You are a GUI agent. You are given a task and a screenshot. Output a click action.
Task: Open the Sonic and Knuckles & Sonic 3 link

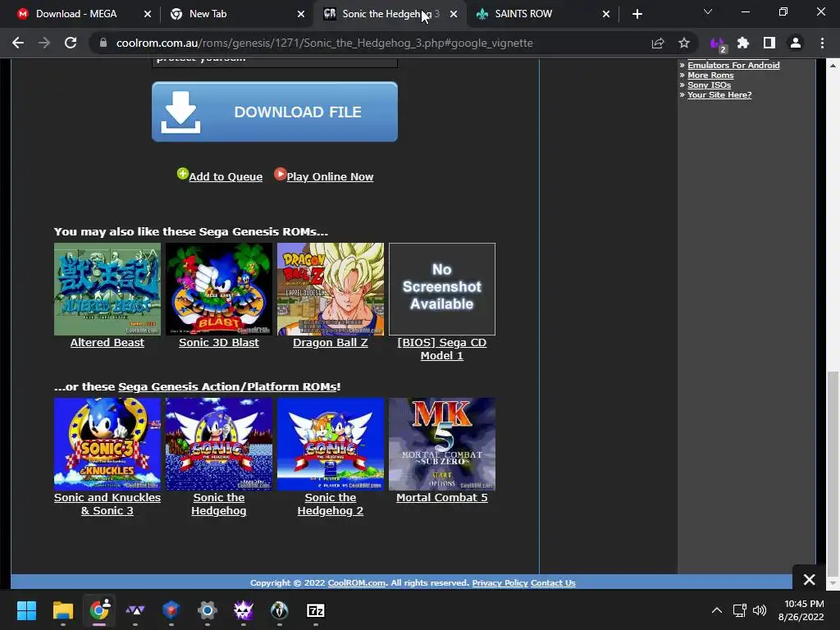(x=107, y=504)
